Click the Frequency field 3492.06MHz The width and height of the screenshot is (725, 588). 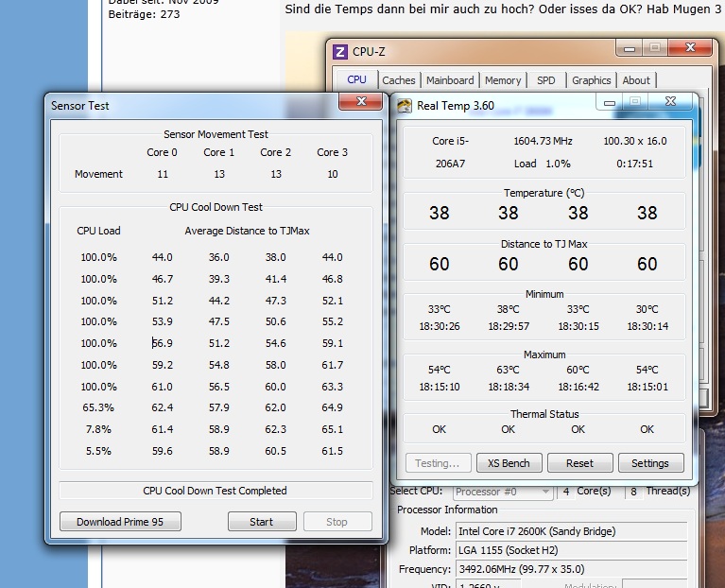(572, 569)
